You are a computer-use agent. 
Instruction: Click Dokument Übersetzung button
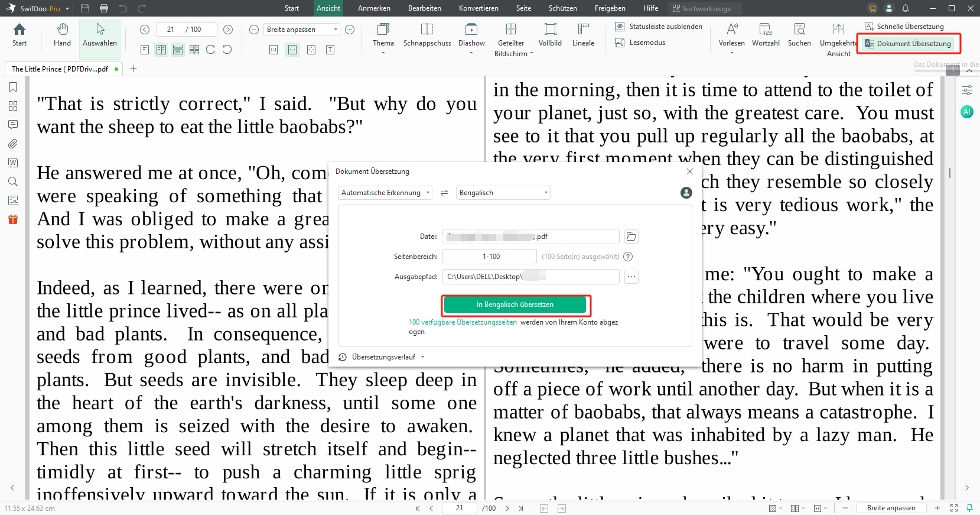909,44
